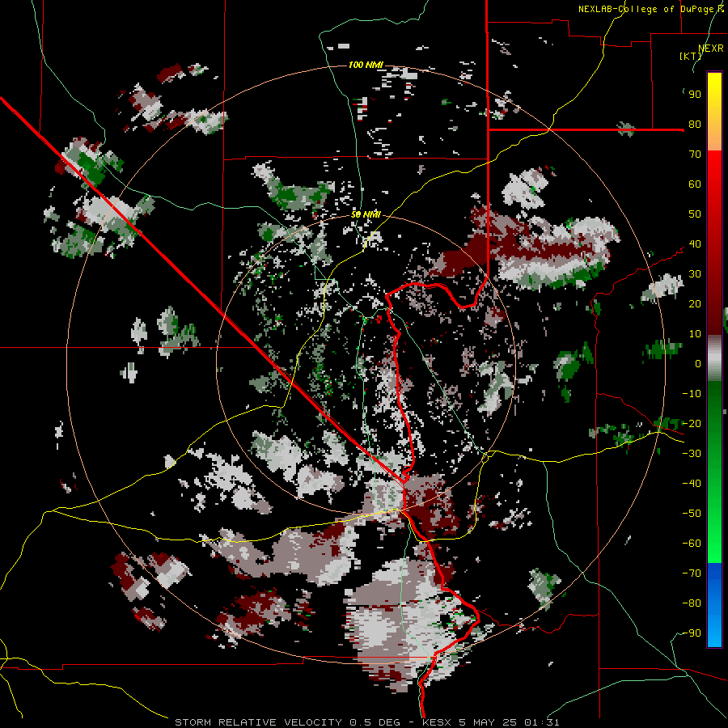The width and height of the screenshot is (728, 728).
Task: Select the -70 scale value
Action: 692,574
